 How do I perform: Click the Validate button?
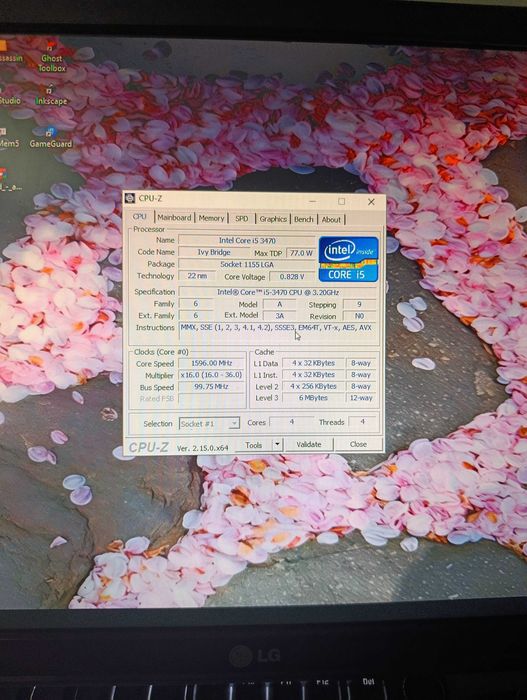309,444
